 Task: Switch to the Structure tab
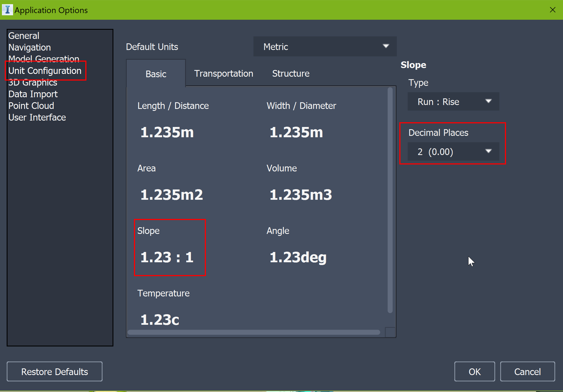click(x=290, y=74)
